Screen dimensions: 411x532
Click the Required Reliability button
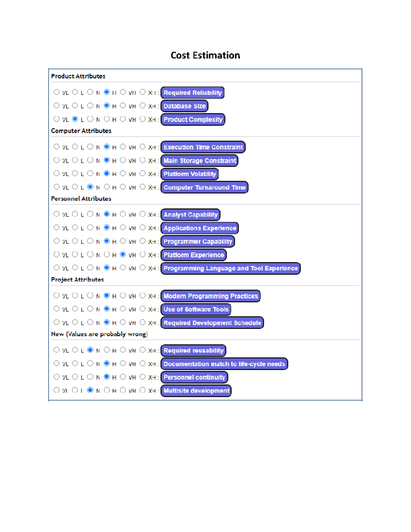tap(192, 92)
